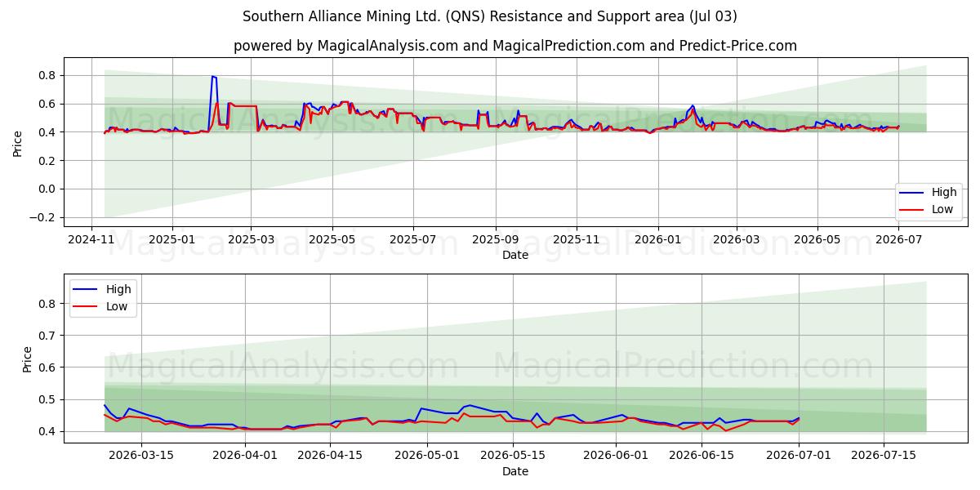Click the 2026-01 date label on the top chart
The height and width of the screenshot is (490, 980).
tap(657, 239)
